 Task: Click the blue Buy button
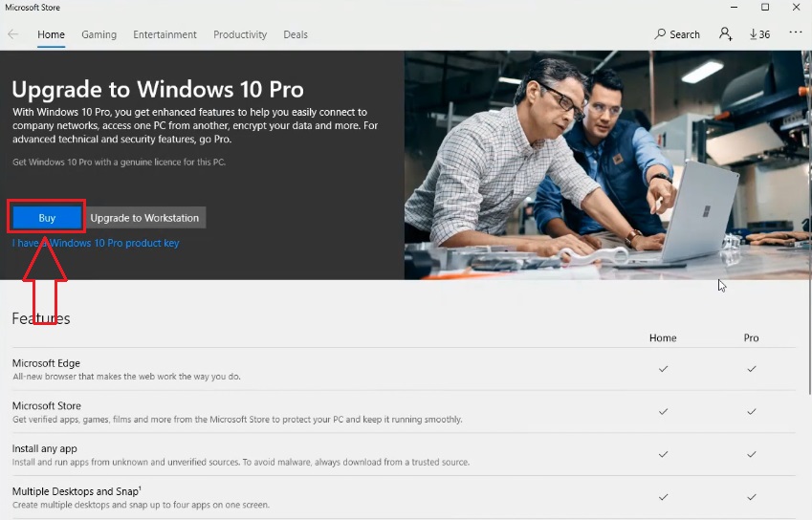pos(47,217)
